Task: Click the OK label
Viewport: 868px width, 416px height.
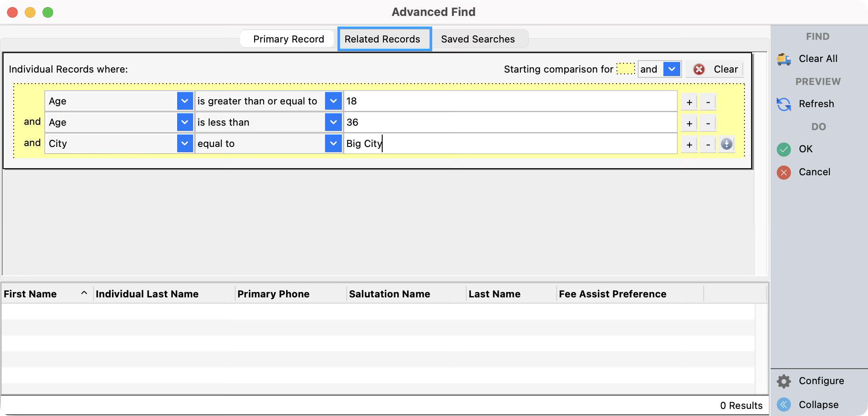Action: pos(806,149)
